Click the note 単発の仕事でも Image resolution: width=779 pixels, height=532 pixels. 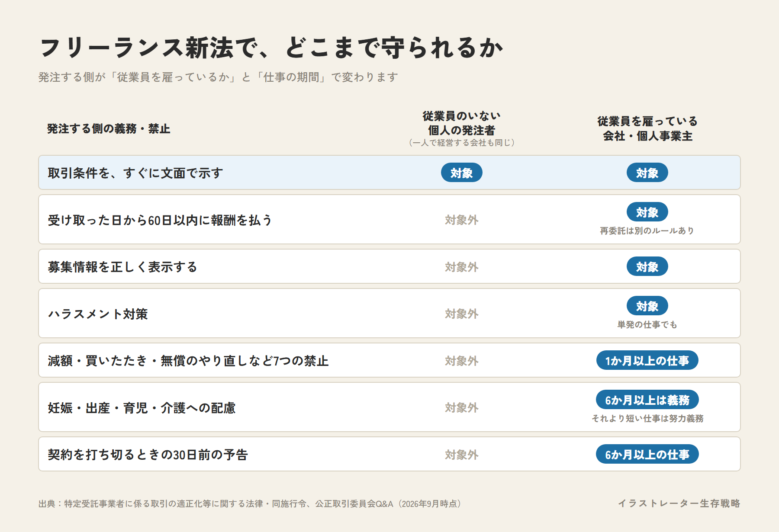[x=647, y=324]
